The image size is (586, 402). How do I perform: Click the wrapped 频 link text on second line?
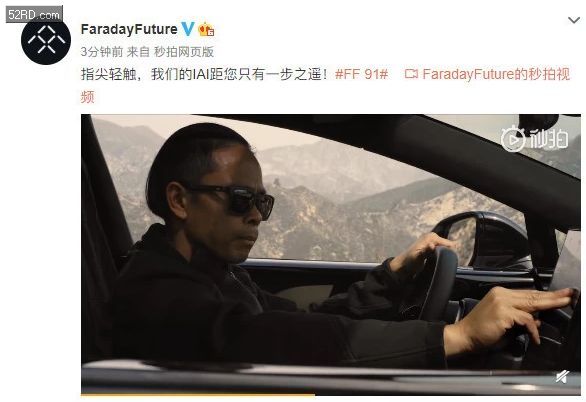(87, 97)
